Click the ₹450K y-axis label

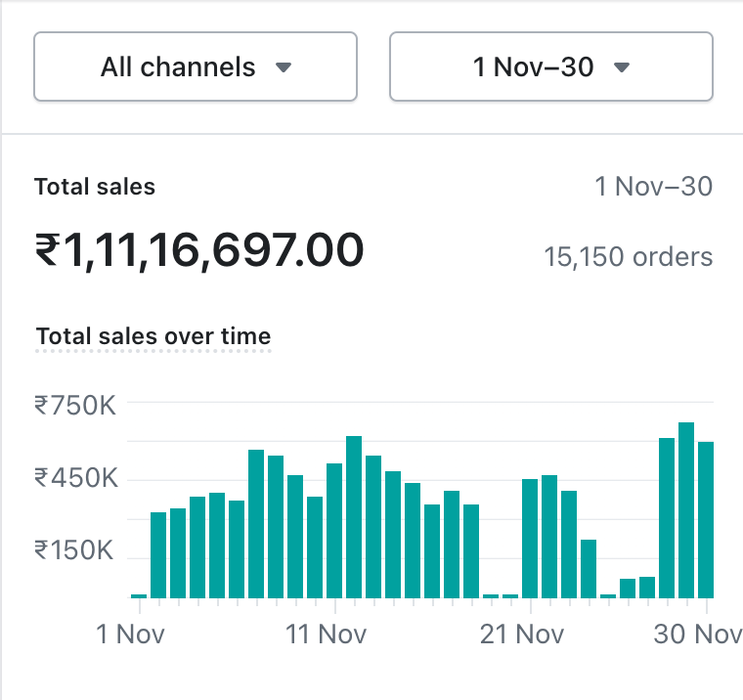click(x=75, y=478)
